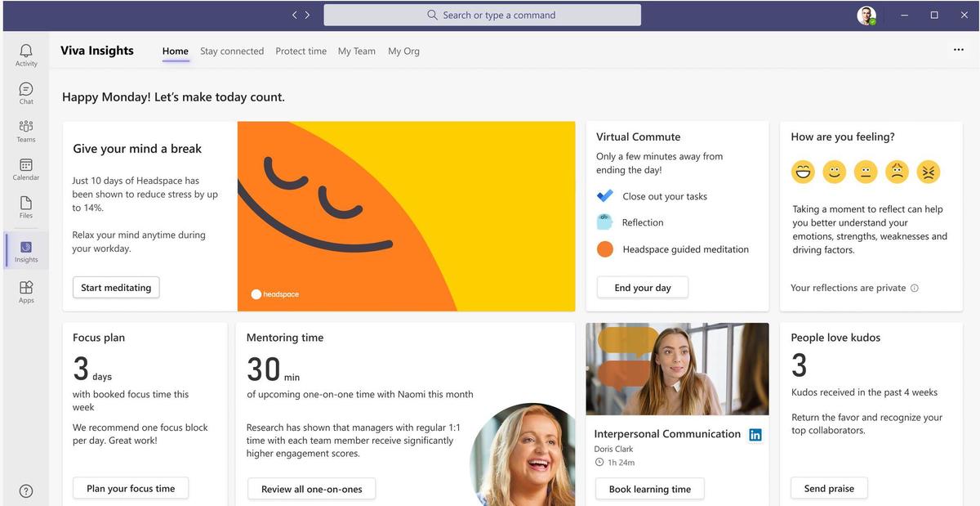Click the Happy Monday greeting text
980x506 pixels.
click(x=174, y=96)
